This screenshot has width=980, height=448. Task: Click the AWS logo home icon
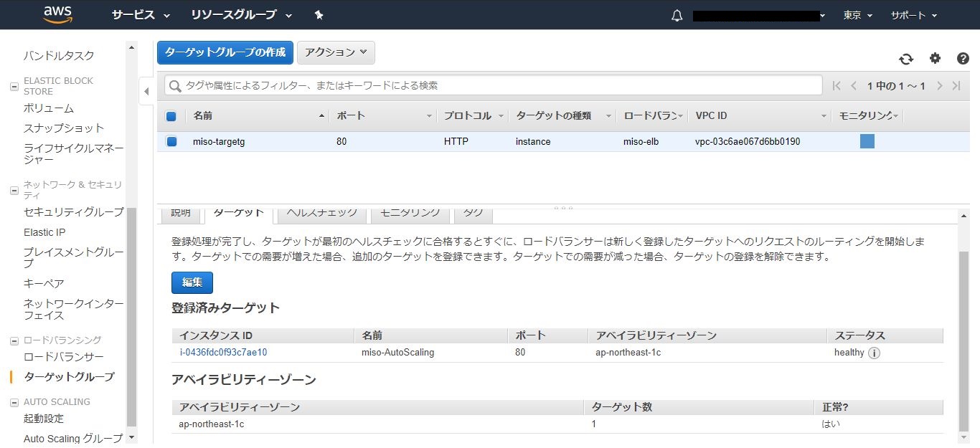[57, 14]
